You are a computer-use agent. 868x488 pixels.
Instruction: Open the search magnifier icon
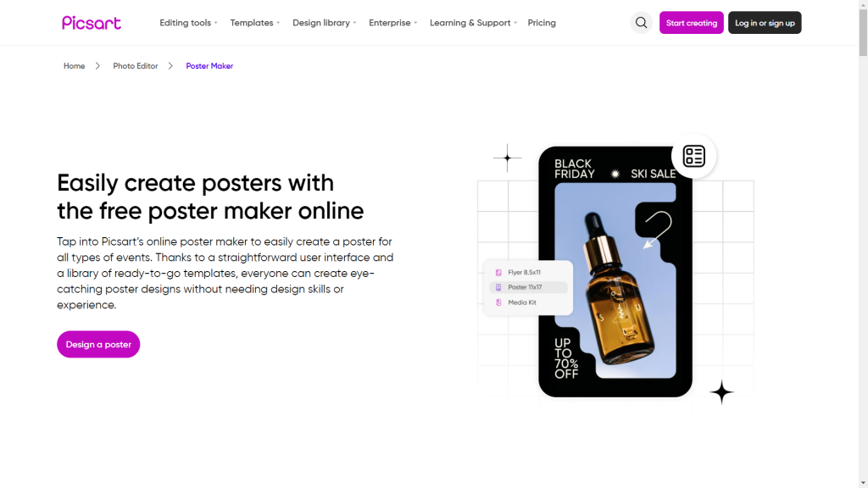pos(641,22)
